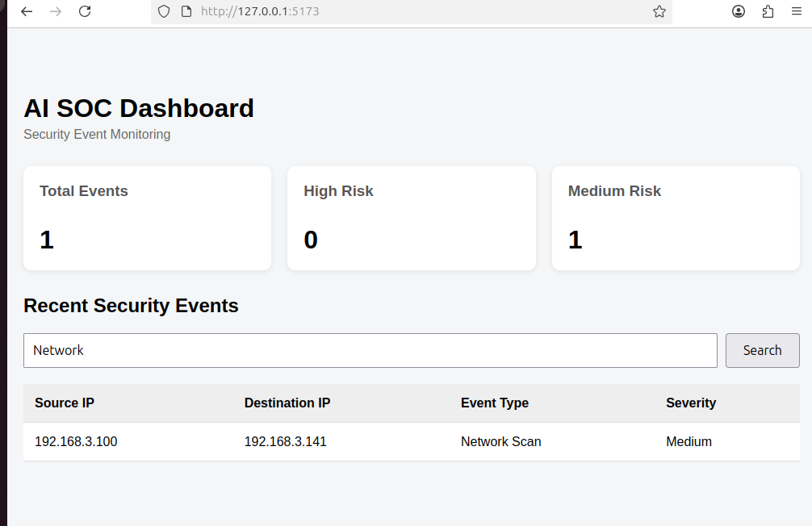Image resolution: width=812 pixels, height=526 pixels.
Task: Bookmark this page with the star icon
Action: (659, 11)
